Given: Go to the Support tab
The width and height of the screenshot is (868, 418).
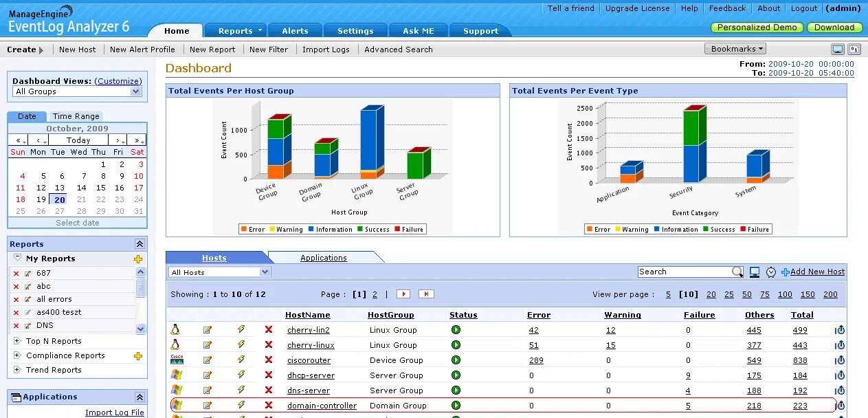Looking at the screenshot, I should point(480,31).
